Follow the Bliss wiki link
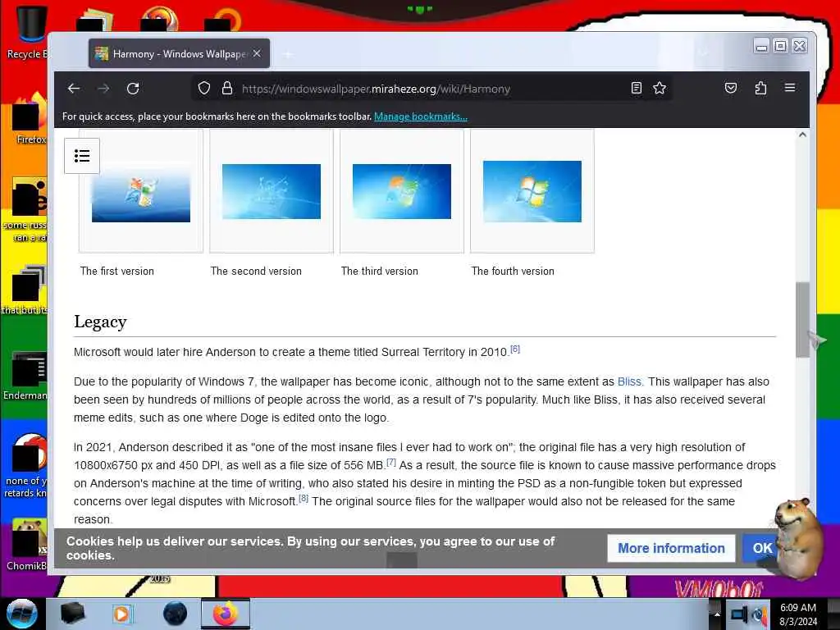The width and height of the screenshot is (840, 630). [629, 381]
